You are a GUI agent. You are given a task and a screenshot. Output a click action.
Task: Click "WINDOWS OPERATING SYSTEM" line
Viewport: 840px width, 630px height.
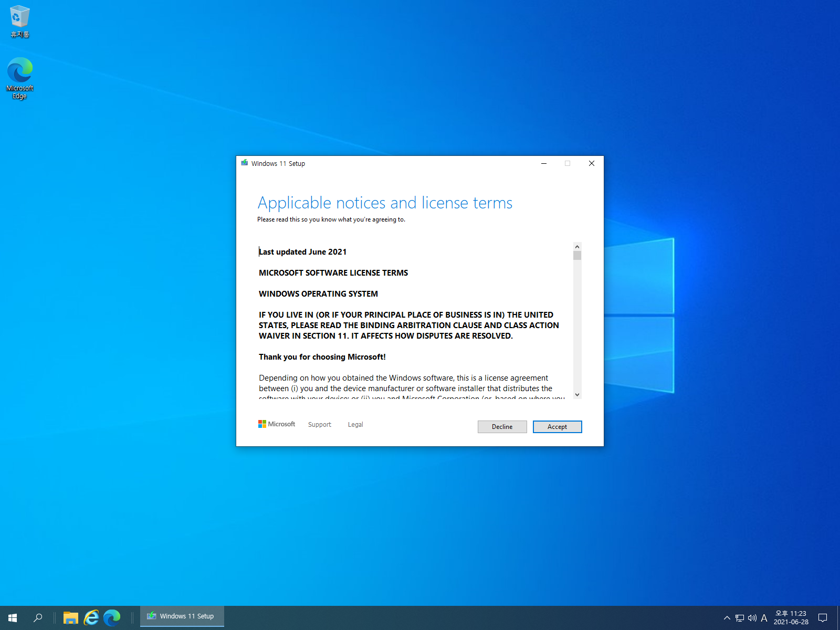pos(318,294)
